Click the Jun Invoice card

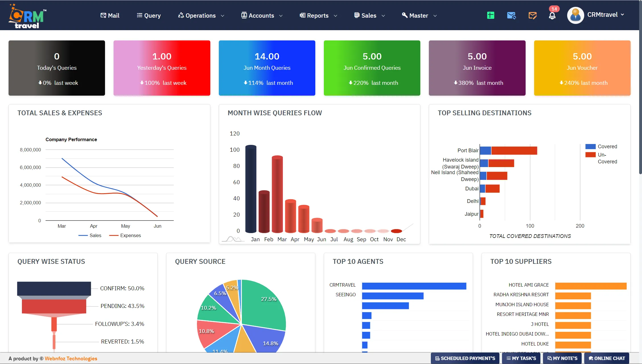(x=477, y=68)
